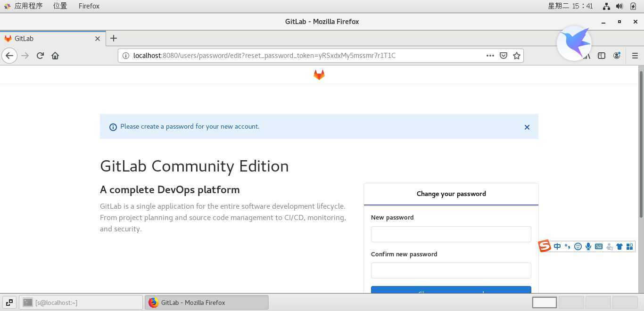Toggle the Firefox sidebar view
Viewport: 644px width, 311px height.
click(x=602, y=56)
